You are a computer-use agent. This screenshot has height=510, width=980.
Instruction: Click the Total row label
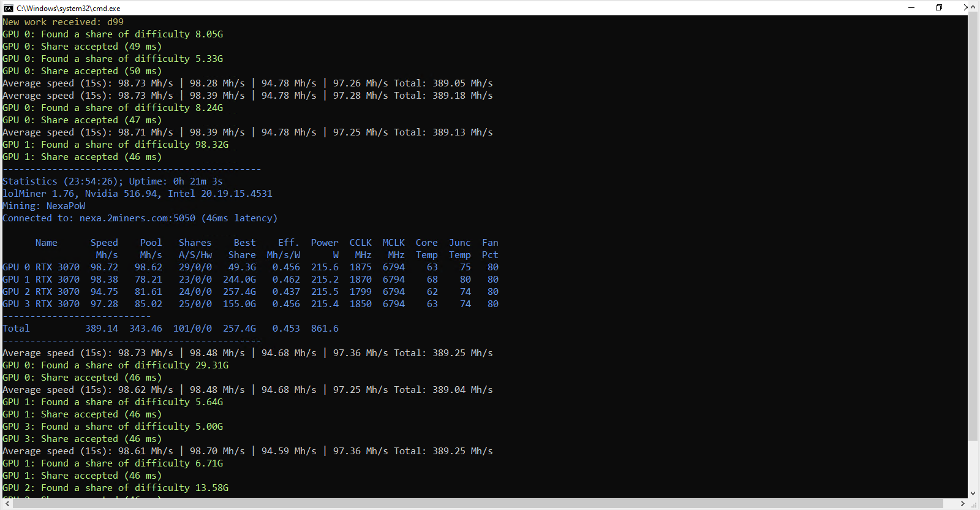(x=17, y=329)
